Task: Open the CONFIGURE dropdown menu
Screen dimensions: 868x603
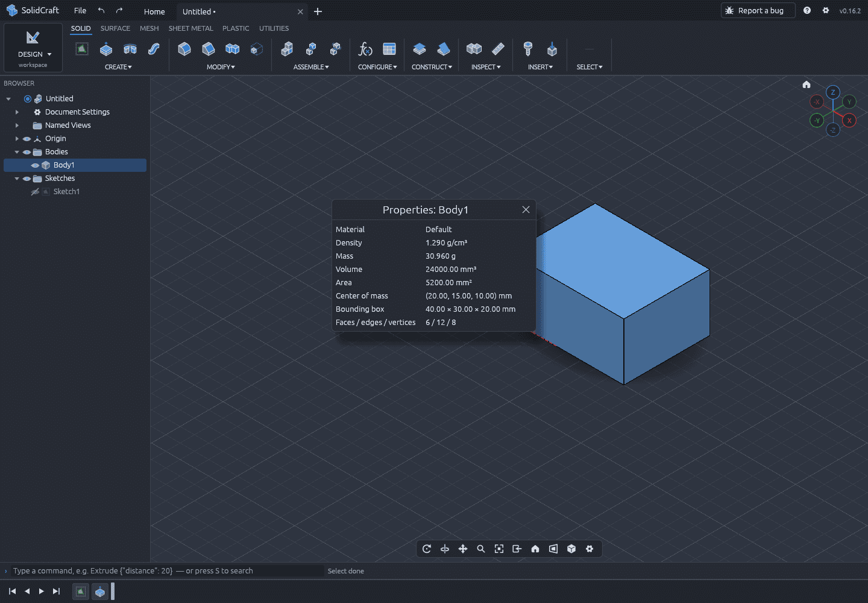Action: click(x=377, y=67)
